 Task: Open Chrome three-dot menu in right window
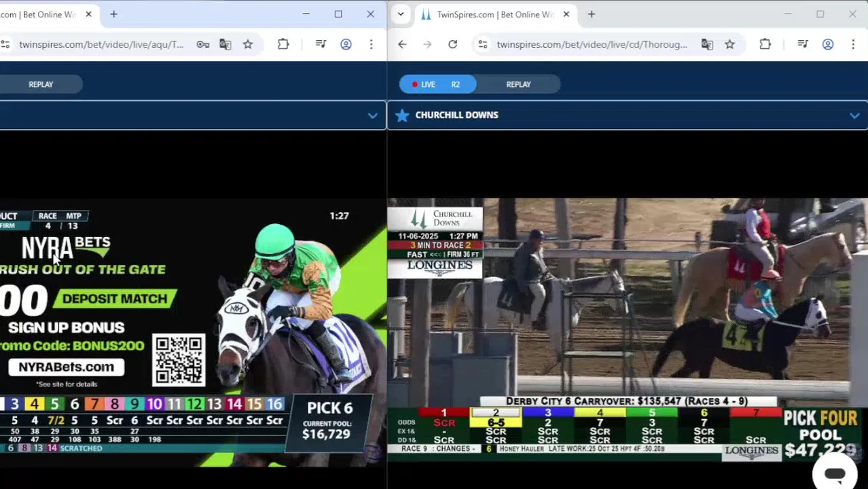853,44
